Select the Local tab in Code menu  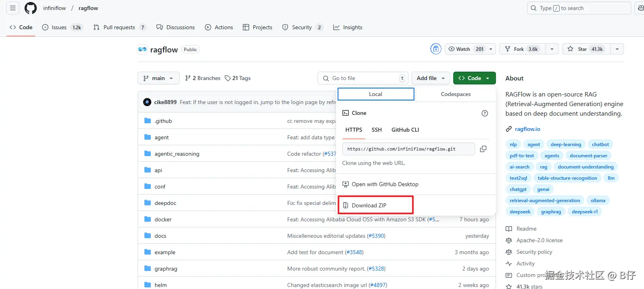376,94
